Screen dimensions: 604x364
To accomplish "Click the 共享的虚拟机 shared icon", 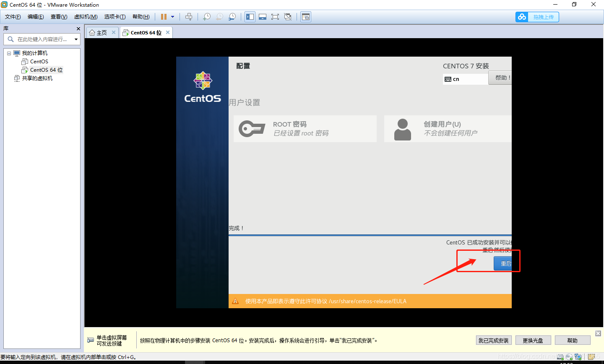I will coord(17,78).
